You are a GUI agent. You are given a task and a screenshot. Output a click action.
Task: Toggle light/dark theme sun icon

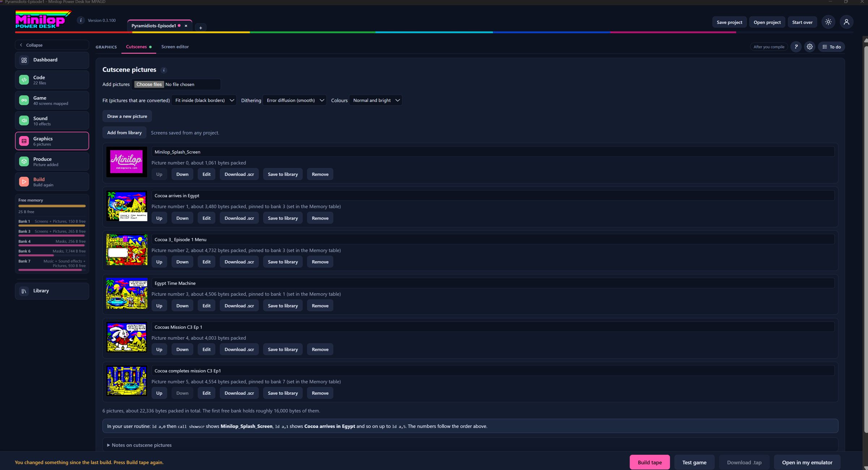828,22
